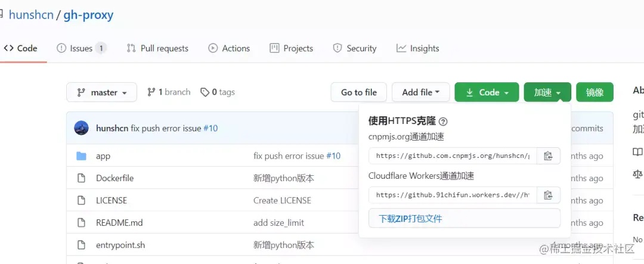The width and height of the screenshot is (644, 264).
Task: Open the hunshcn owner link
Action: 31,15
